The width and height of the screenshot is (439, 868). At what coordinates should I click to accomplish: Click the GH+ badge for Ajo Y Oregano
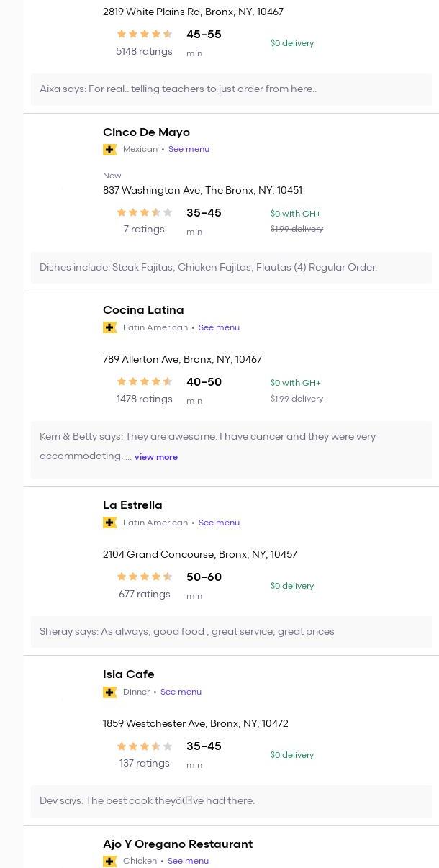pyautogui.click(x=110, y=861)
